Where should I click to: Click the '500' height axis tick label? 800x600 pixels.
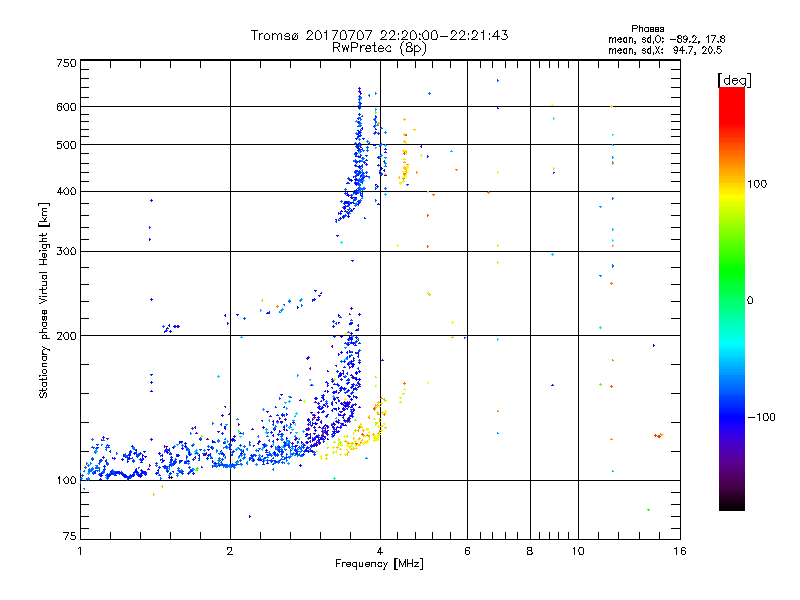[66, 145]
